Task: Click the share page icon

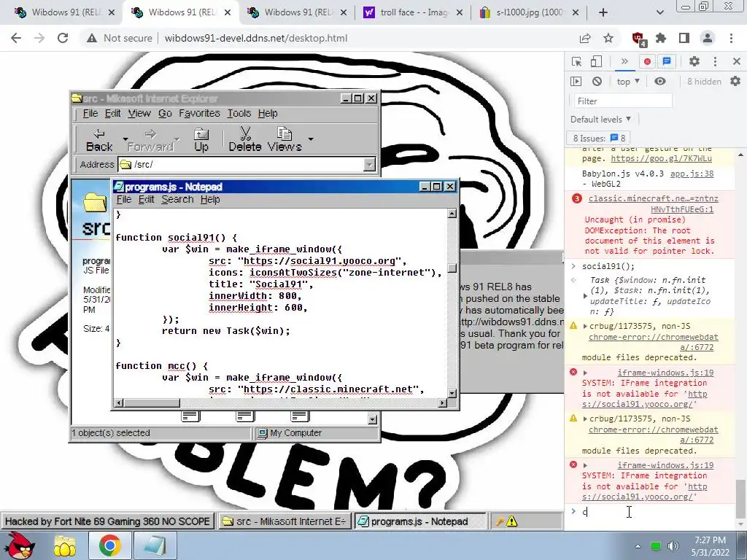Action: tap(585, 38)
